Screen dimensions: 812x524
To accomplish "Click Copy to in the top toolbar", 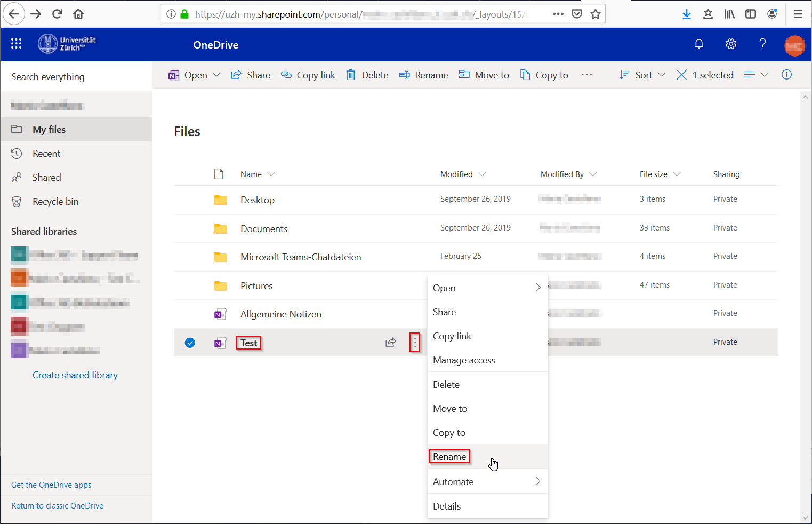I will click(544, 75).
